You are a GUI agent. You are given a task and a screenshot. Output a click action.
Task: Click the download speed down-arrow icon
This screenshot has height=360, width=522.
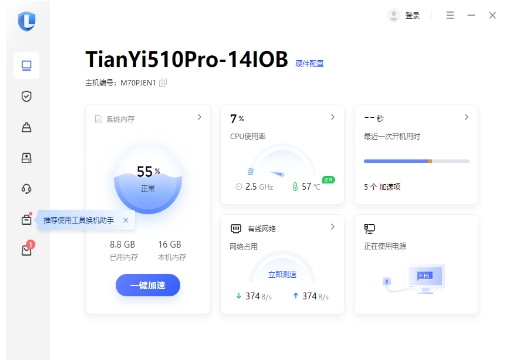click(239, 296)
